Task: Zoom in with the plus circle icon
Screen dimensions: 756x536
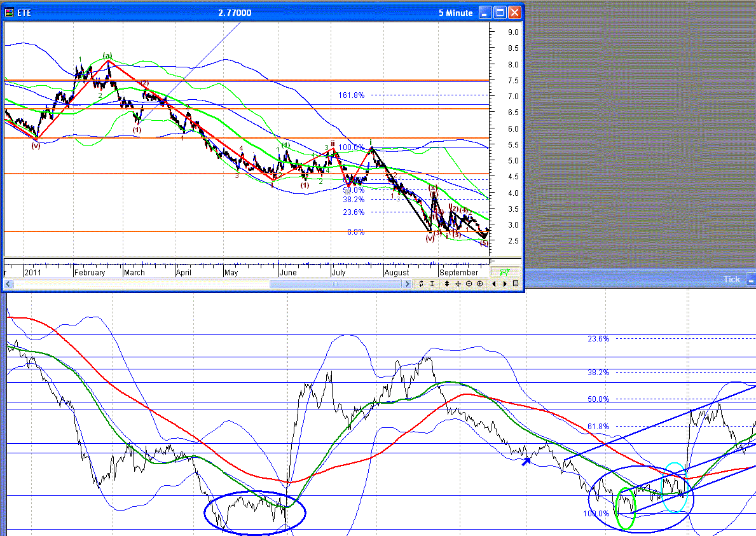Action: point(479,284)
